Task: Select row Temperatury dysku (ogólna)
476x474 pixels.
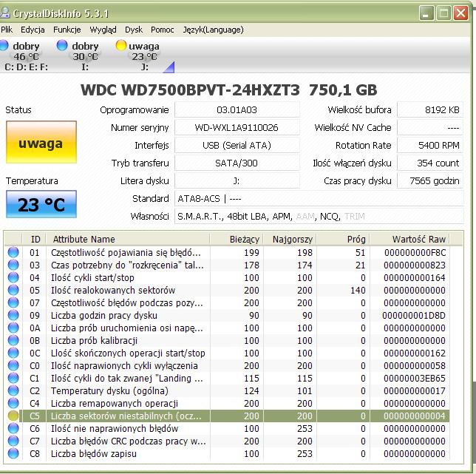Action: pos(227,390)
